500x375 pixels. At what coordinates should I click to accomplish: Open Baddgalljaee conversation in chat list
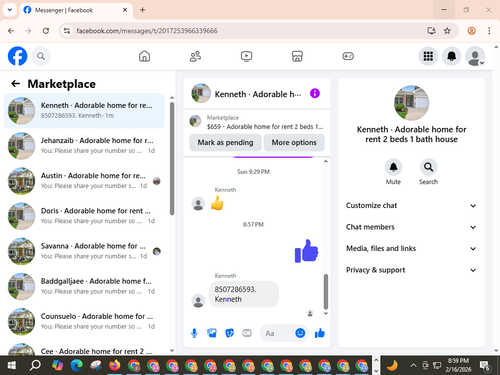click(x=84, y=286)
